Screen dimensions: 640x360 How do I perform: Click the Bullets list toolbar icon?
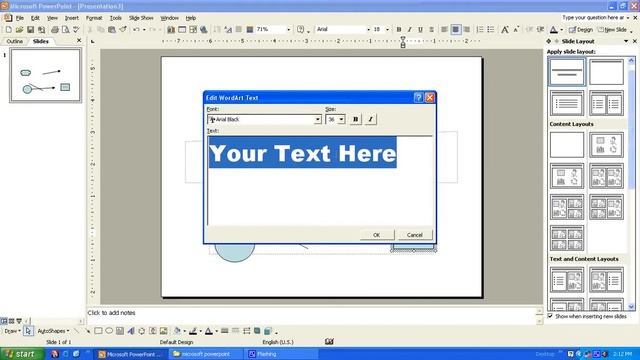click(491, 29)
